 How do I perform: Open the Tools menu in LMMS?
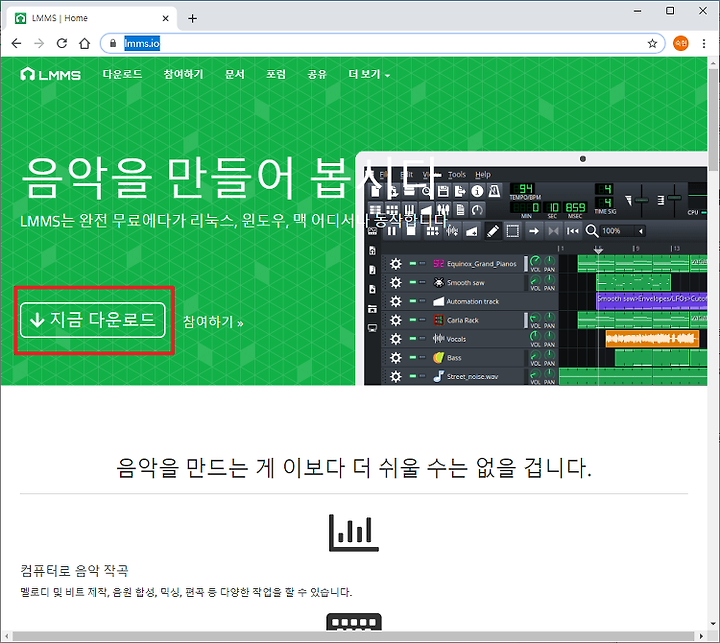(457, 175)
